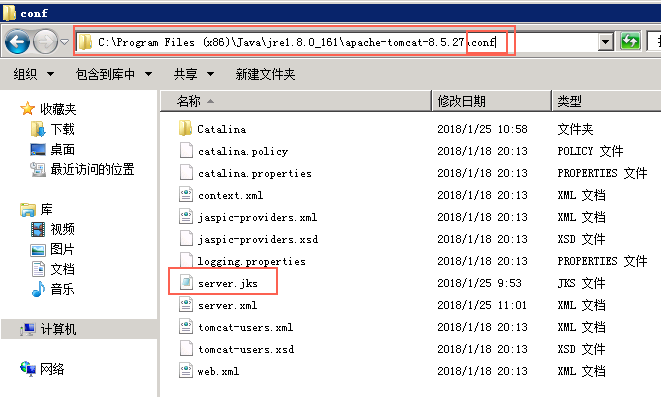Image resolution: width=661 pixels, height=397 pixels.
Task: Open the 共享 dropdown menu
Action: pos(194,74)
